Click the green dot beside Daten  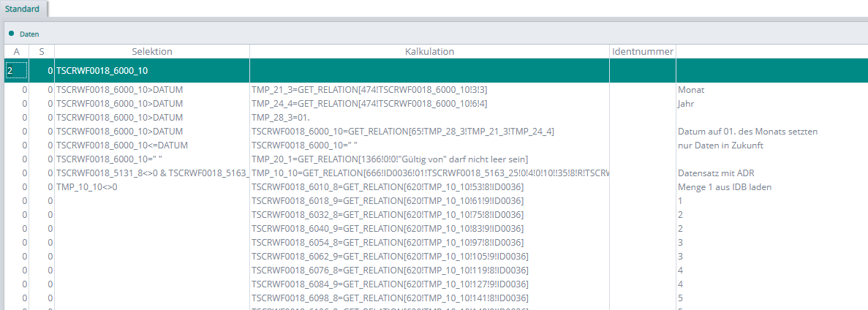point(12,34)
